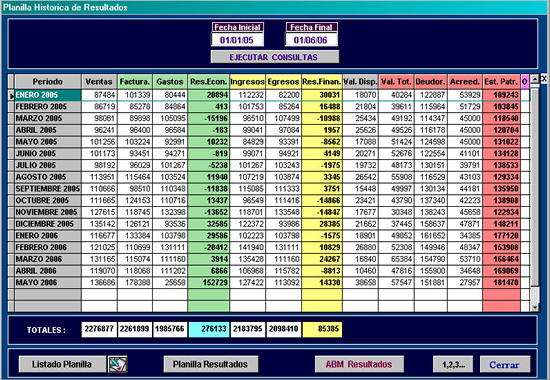Viewport: 550px width, 380px height.
Task: Click Deudor. value 161652 for ENERO 2006
Action: pos(431,236)
